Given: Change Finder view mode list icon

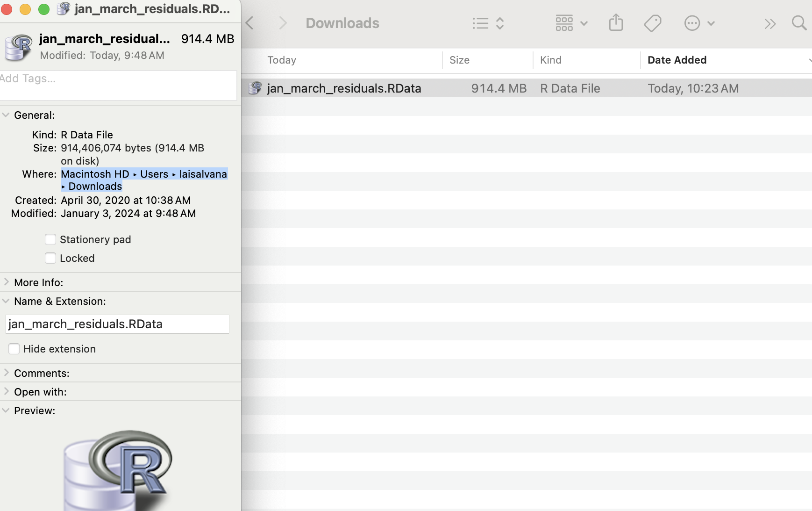Looking at the screenshot, I should coord(480,23).
